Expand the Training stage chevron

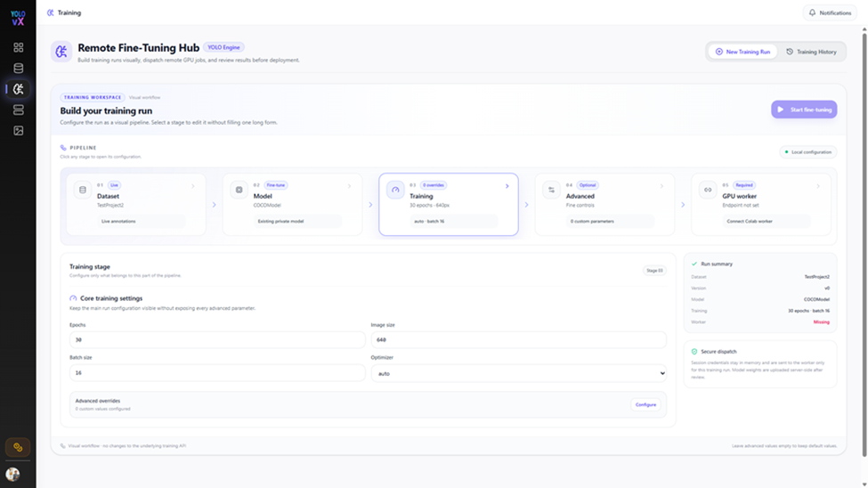(x=507, y=186)
